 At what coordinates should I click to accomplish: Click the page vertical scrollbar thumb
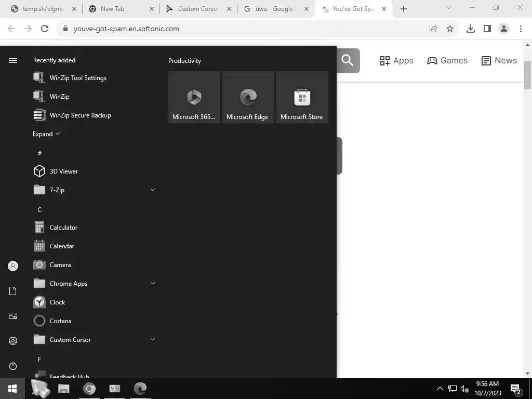(x=528, y=75)
